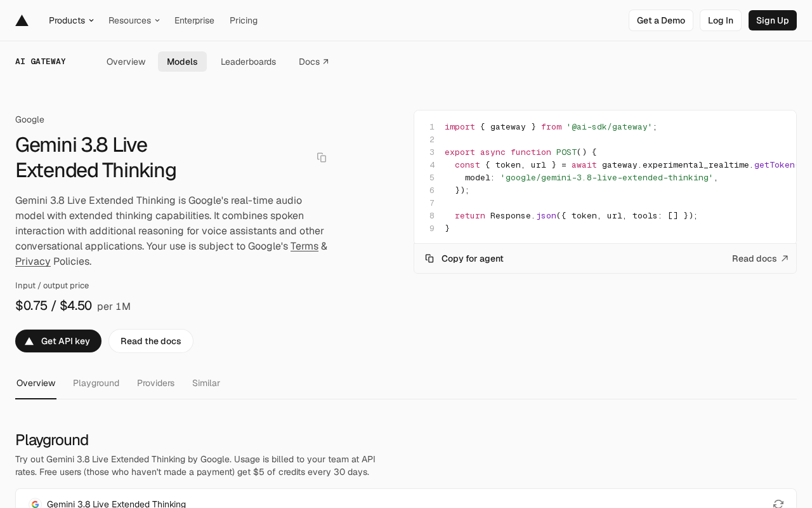Click the Get a Demo button

pyautogui.click(x=661, y=20)
